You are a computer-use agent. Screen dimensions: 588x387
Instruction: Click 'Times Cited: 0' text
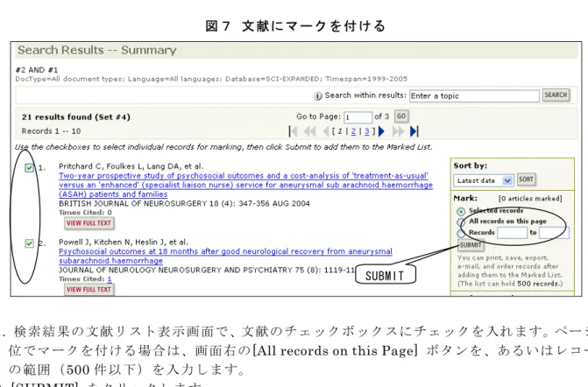point(86,213)
